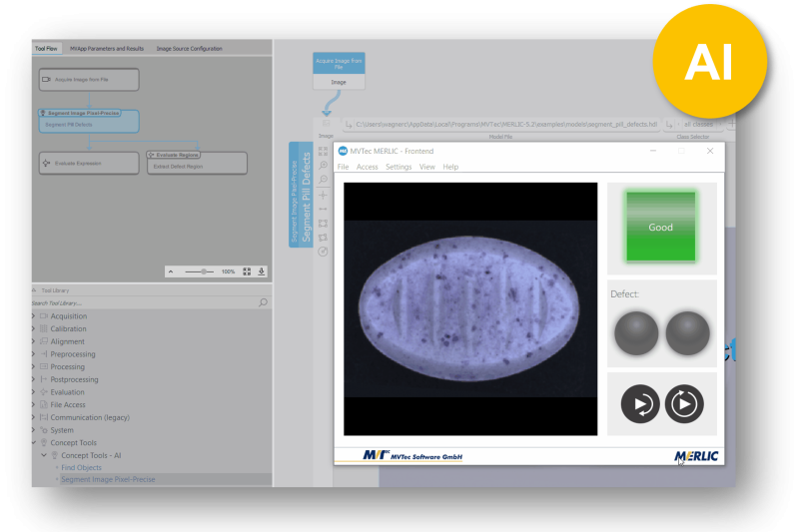Screen dimensions: 799x532
Task: Click the System gear icon
Action: 44,430
